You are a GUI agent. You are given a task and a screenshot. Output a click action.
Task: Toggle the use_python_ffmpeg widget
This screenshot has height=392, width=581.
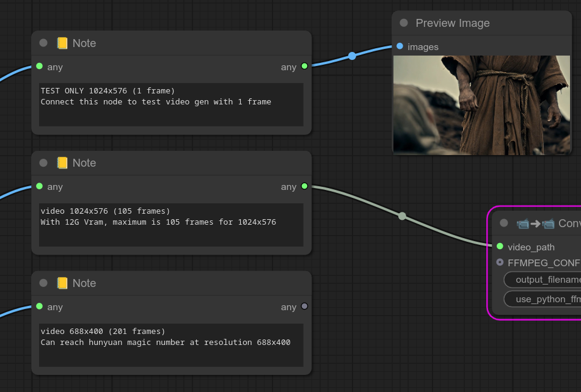pyautogui.click(x=544, y=299)
